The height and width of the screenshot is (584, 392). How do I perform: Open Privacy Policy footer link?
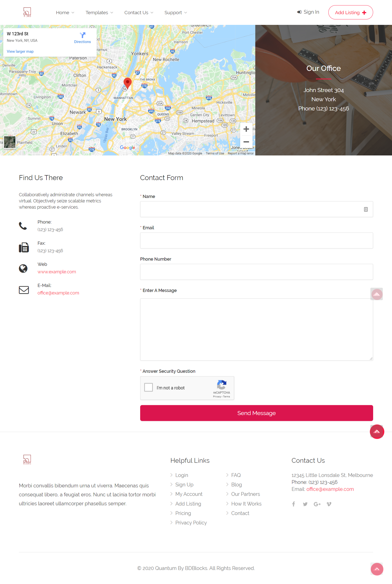(191, 523)
